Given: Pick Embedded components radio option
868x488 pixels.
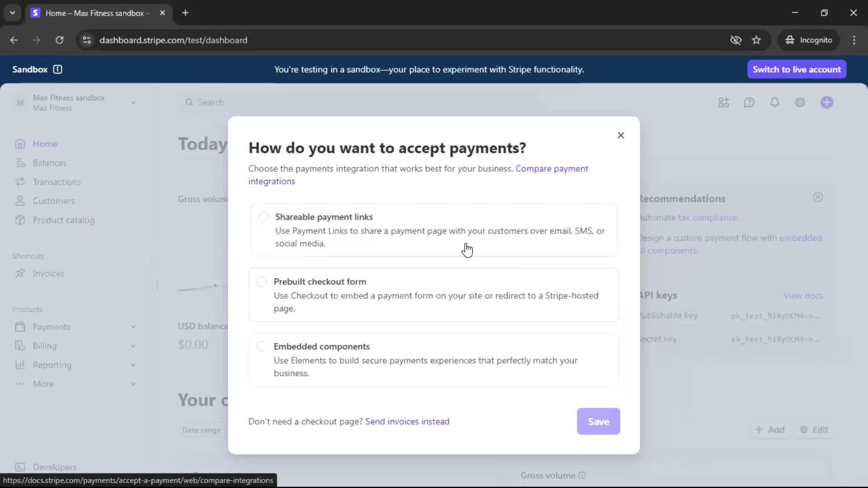Looking at the screenshot, I should pyautogui.click(x=262, y=347).
